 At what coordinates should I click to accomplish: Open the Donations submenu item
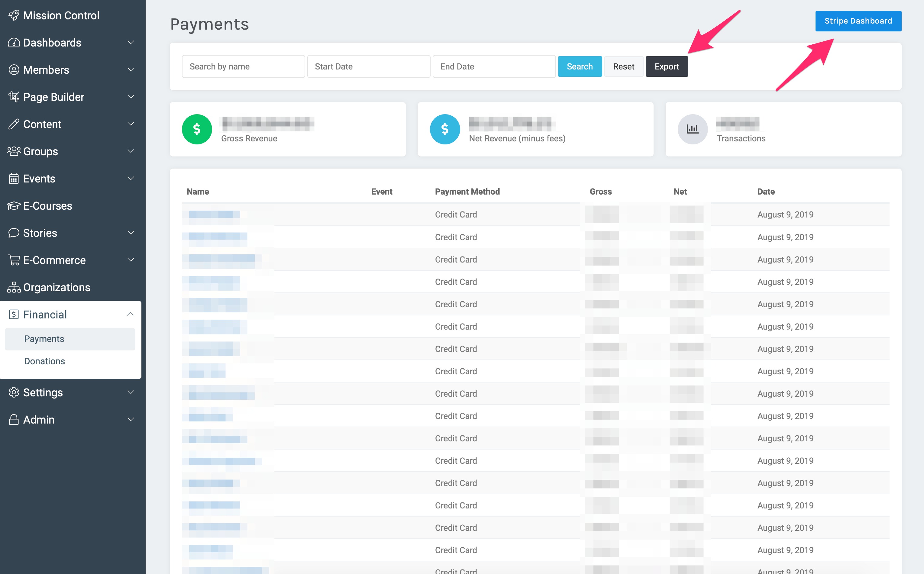point(44,361)
